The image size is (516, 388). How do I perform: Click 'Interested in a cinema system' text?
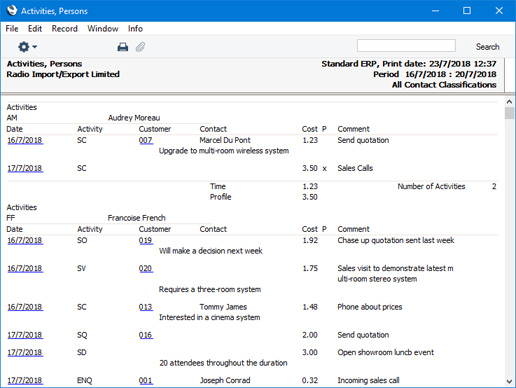(x=209, y=317)
